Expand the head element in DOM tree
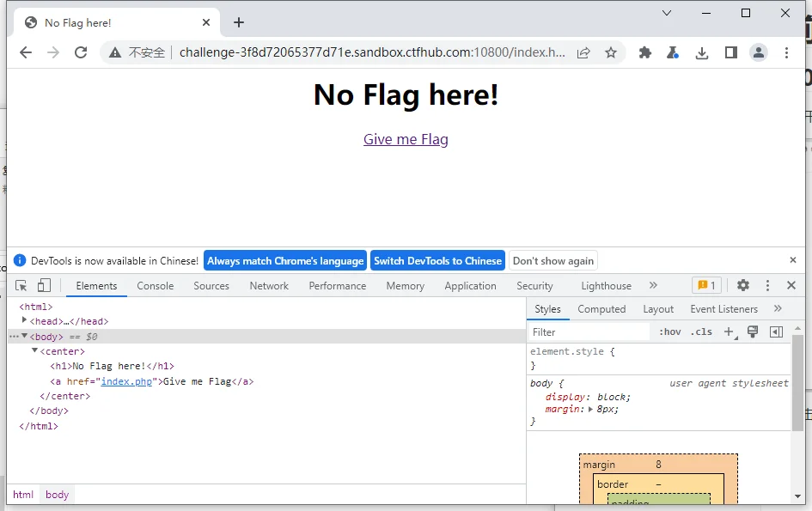This screenshot has width=812, height=511. (25, 320)
